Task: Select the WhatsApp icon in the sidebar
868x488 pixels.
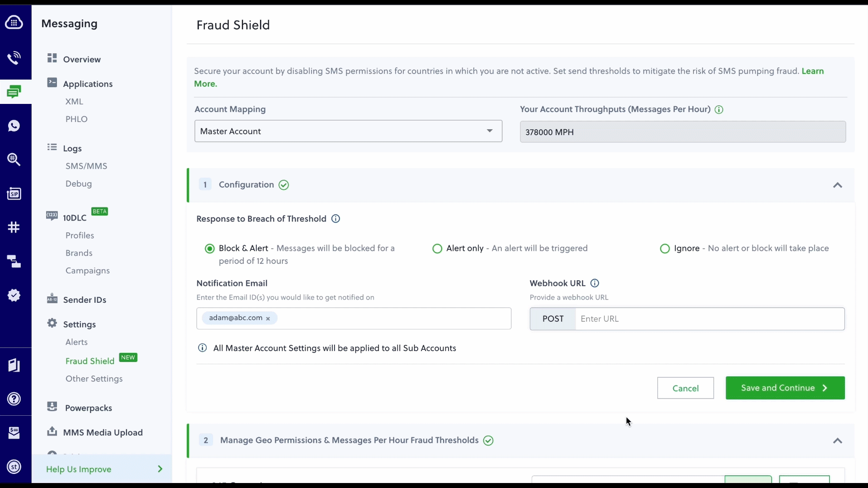Action: tap(14, 126)
